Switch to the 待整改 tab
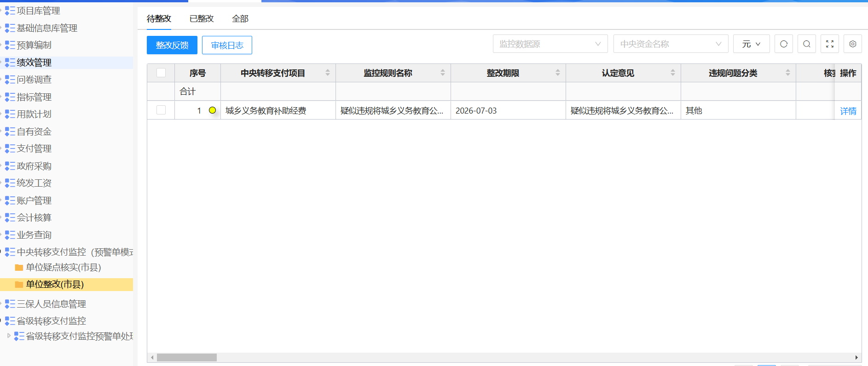Image resolution: width=868 pixels, height=366 pixels. click(159, 19)
